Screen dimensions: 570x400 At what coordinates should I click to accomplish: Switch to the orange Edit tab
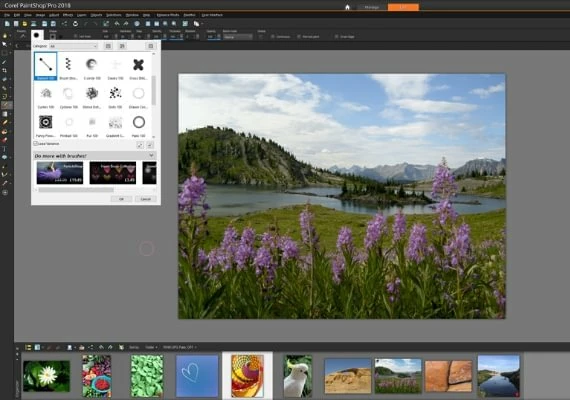click(x=403, y=7)
